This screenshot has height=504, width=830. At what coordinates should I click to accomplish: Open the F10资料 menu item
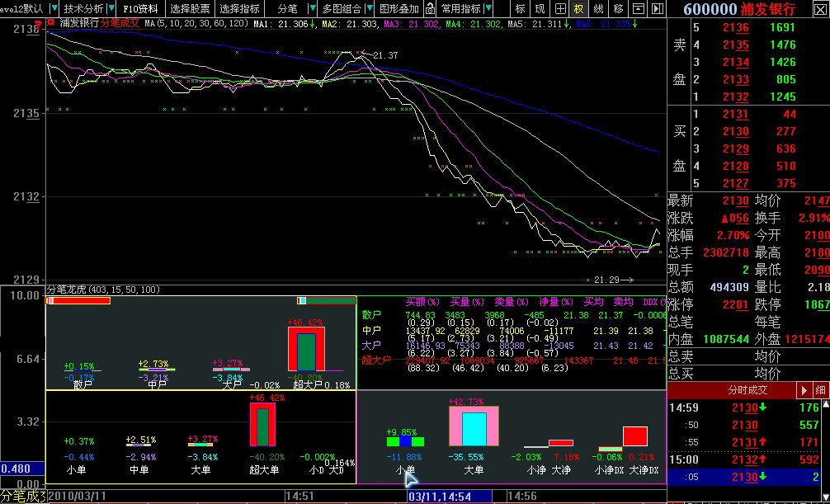pos(140,9)
